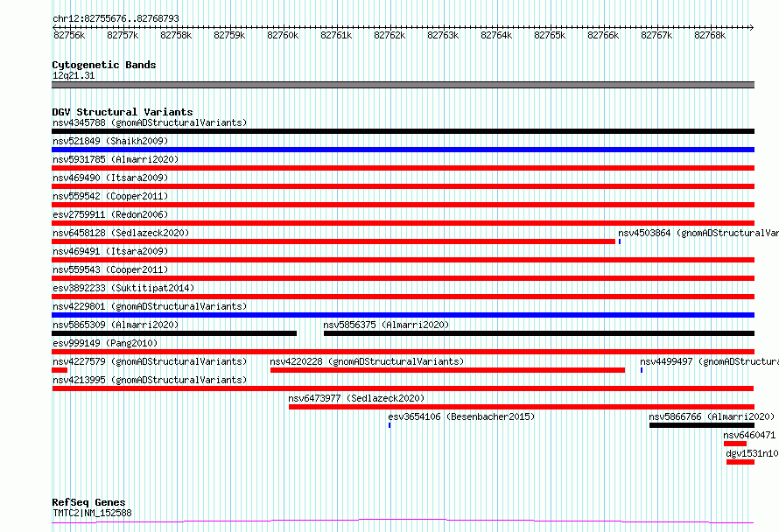The width and height of the screenshot is (779, 532).
Task: Click the red bar under nsv4220228
Action: point(447,370)
